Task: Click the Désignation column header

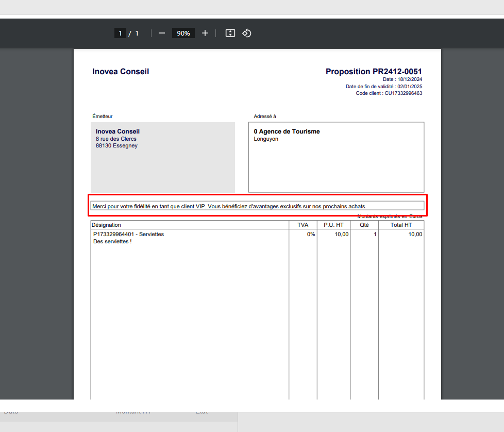Action: pos(106,225)
